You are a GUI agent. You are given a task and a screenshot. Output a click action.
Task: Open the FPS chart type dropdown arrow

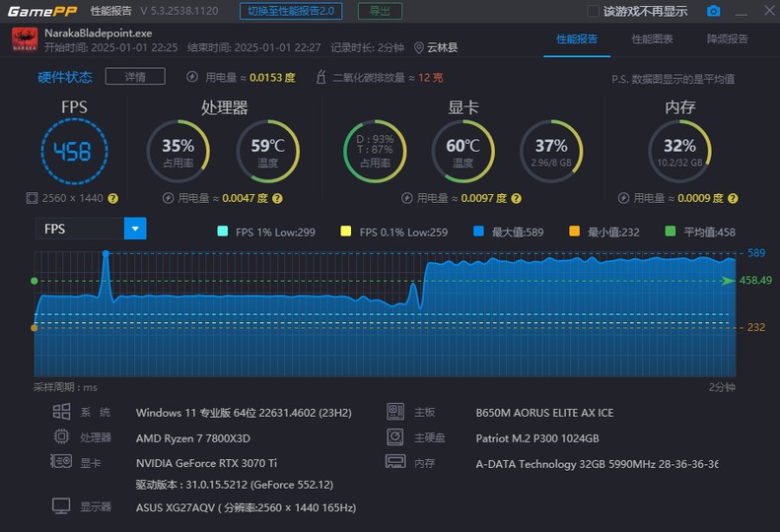pyautogui.click(x=135, y=229)
